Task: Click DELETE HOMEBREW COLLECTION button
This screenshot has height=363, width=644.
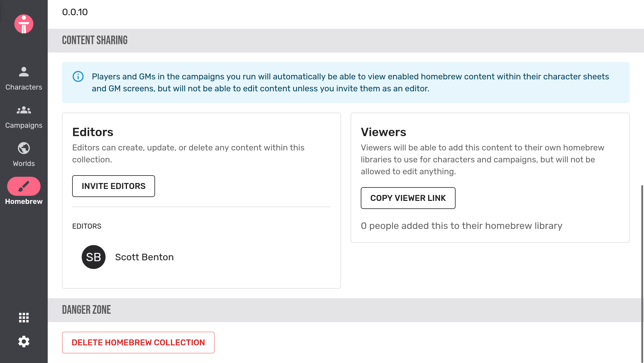Action: point(138,342)
